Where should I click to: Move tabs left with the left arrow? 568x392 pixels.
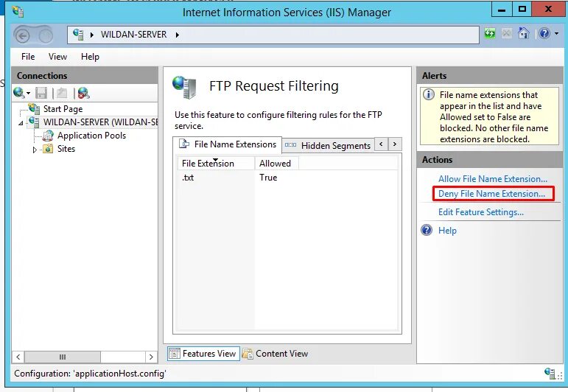point(381,144)
